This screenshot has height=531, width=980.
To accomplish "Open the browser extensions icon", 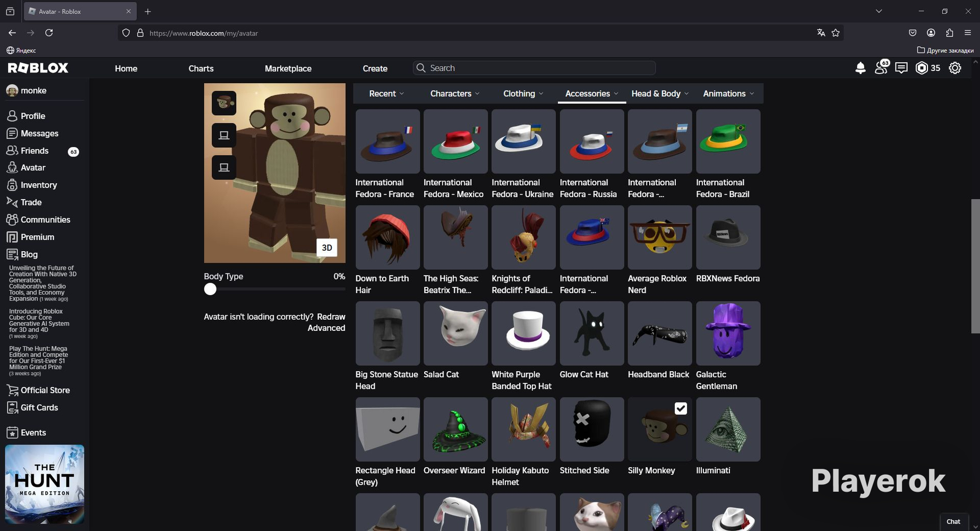I will (950, 33).
